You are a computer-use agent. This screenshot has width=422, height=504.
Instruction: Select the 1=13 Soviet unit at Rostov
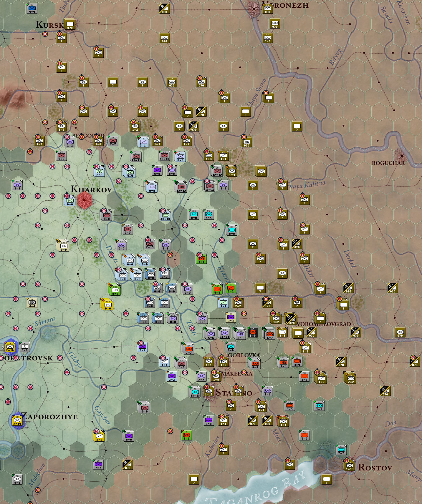[350, 465]
